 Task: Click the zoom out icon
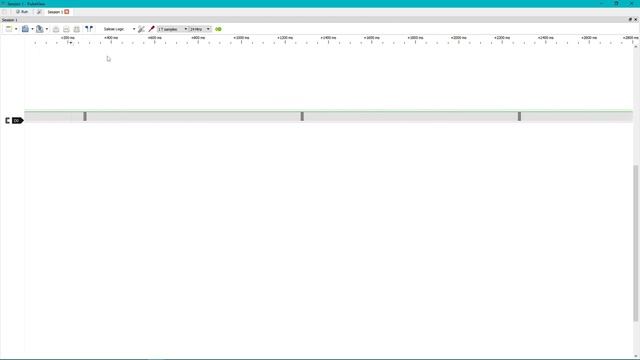coord(66,29)
